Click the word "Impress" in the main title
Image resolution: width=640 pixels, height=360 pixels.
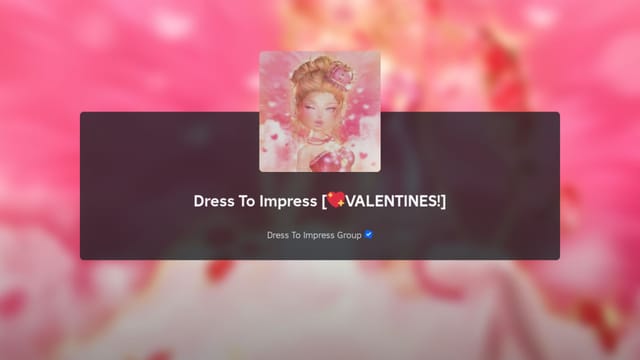tap(288, 202)
